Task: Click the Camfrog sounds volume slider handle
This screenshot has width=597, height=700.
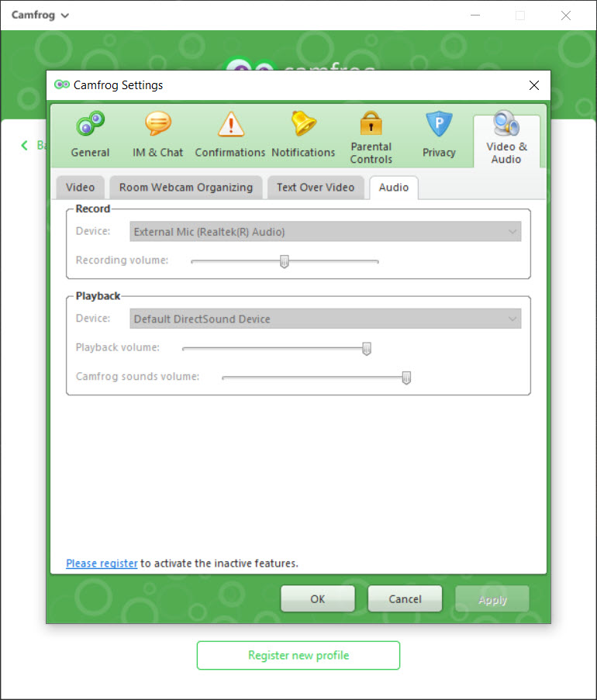Action: 406,378
